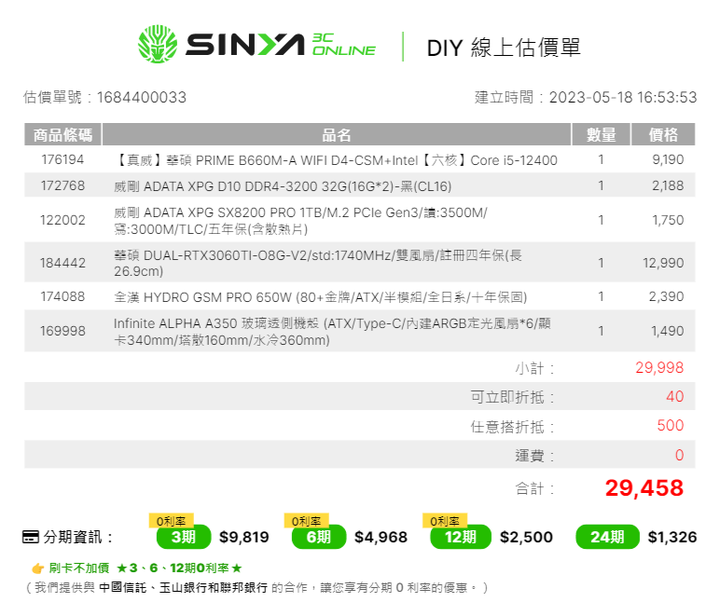The height and width of the screenshot is (616, 720).
Task: Click the $1,326 installment amount
Action: pyautogui.click(x=672, y=537)
